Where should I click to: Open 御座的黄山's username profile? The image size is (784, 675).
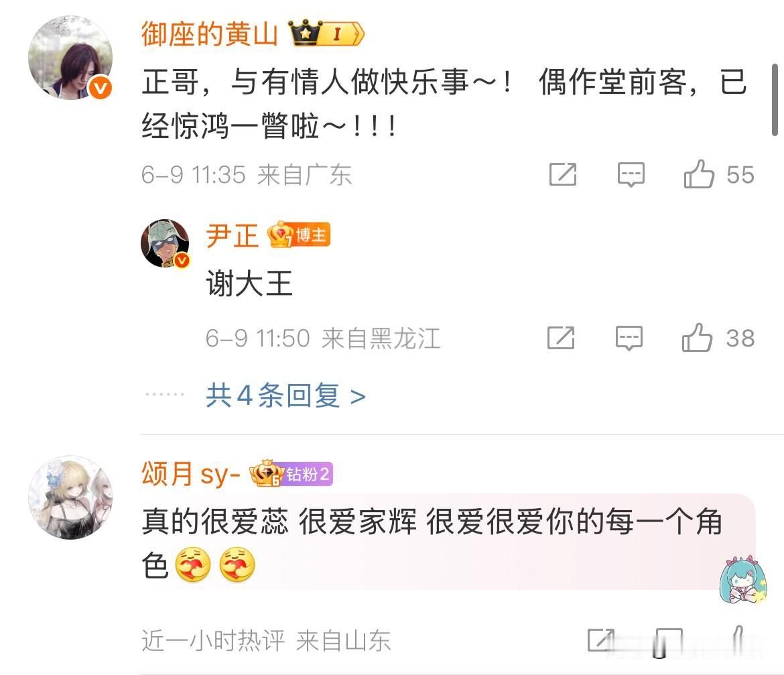(209, 34)
